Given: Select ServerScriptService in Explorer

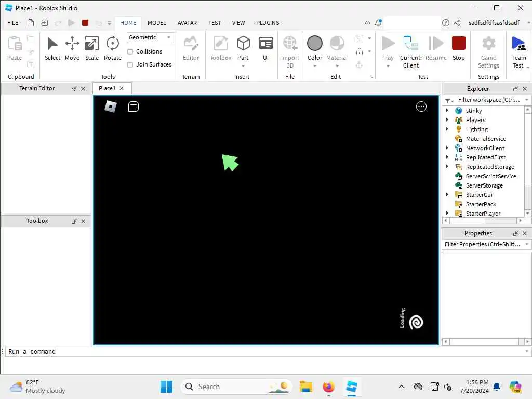Looking at the screenshot, I should 490,176.
